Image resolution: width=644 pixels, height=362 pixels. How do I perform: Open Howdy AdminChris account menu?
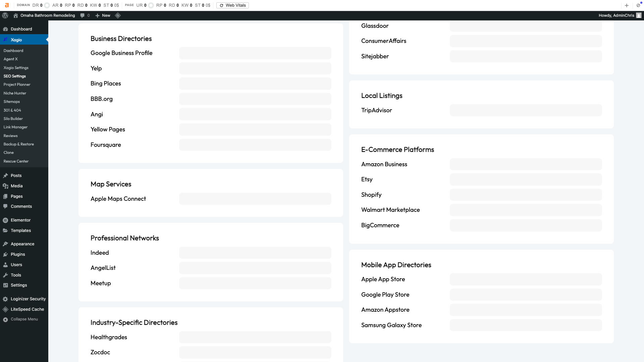coord(620,15)
